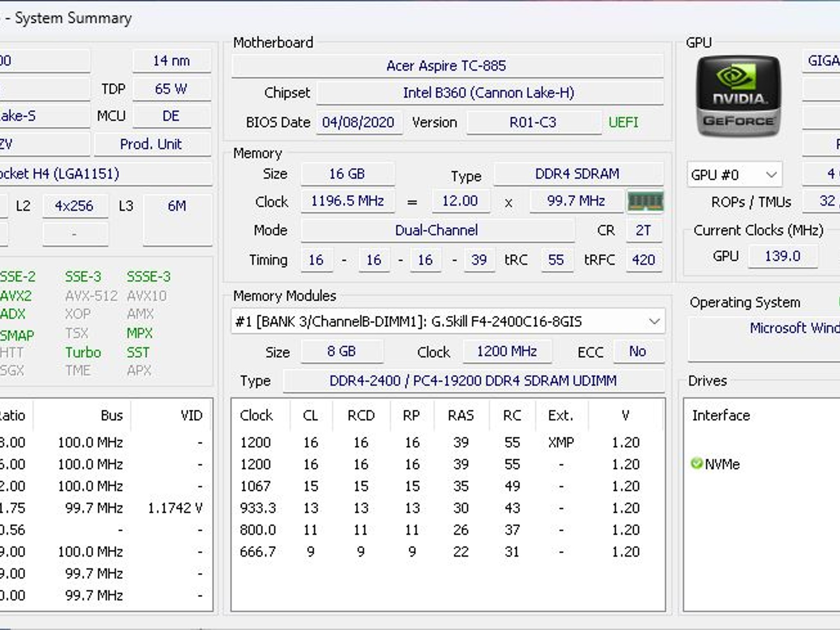840x630 pixels.
Task: Select the Intel B360 chipset field
Action: [490, 93]
